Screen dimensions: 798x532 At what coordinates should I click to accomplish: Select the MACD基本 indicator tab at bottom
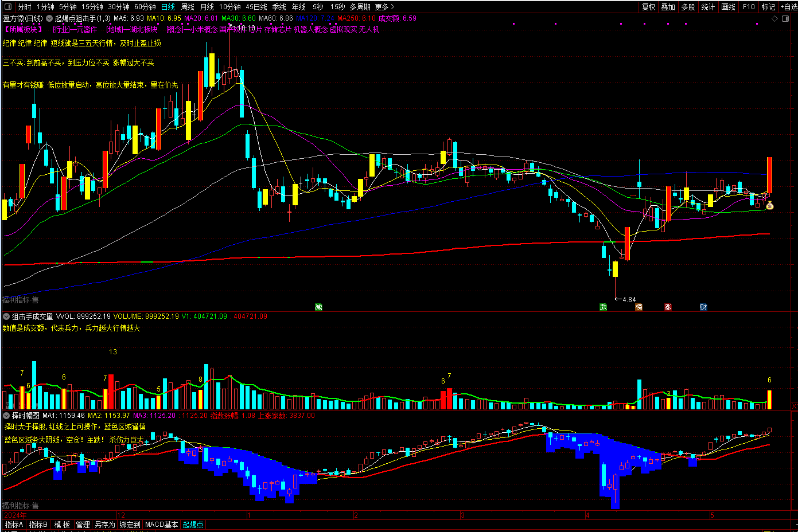(161, 525)
